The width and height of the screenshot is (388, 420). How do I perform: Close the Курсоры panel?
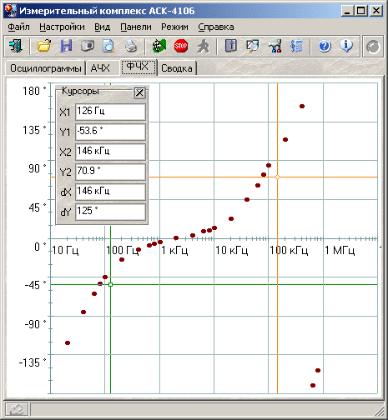click(x=140, y=93)
